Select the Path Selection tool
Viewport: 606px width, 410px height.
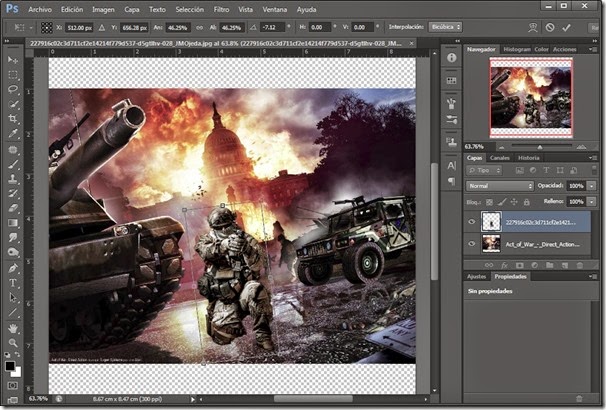[x=13, y=297]
